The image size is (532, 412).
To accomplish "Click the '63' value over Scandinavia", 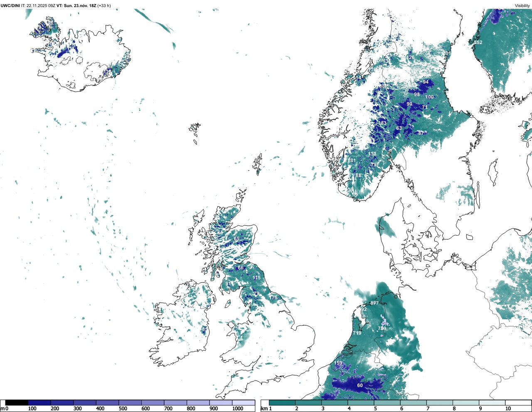I will (399, 128).
